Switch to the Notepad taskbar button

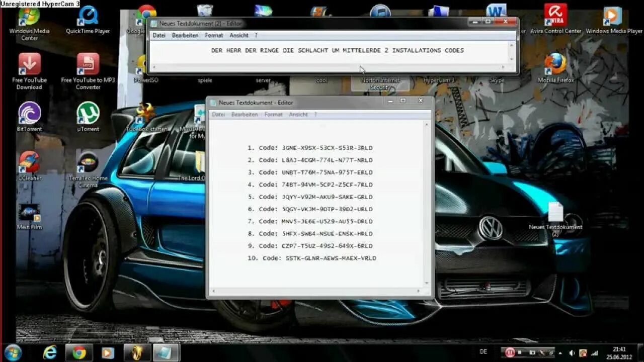tap(165, 352)
